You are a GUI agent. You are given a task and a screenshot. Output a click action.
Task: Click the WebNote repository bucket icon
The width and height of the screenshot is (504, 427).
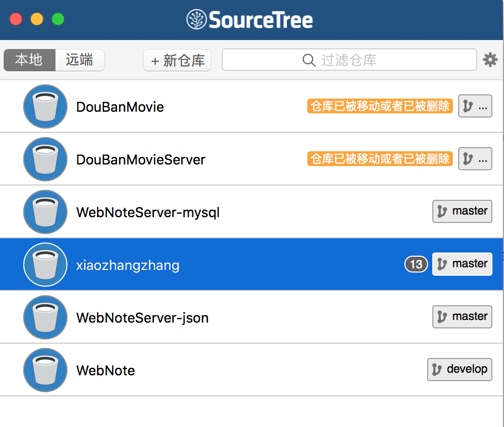[45, 370]
